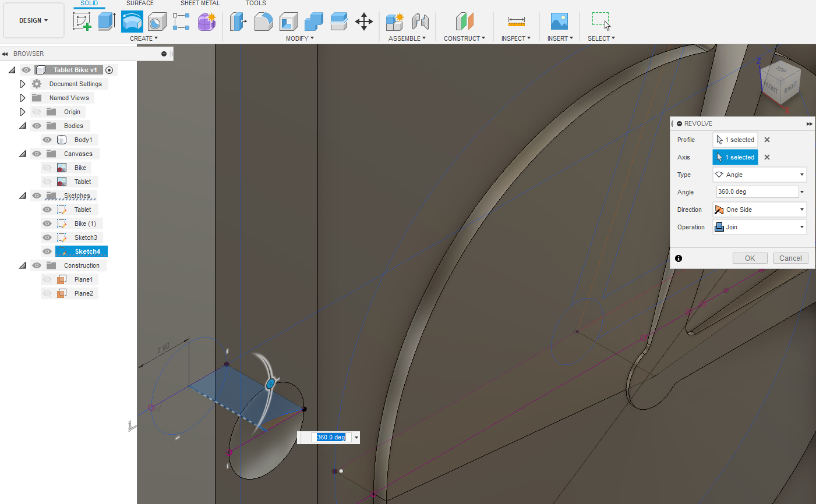Collapse the Revolve dialog header button
Image resolution: width=816 pixels, height=504 pixels.
tap(680, 124)
